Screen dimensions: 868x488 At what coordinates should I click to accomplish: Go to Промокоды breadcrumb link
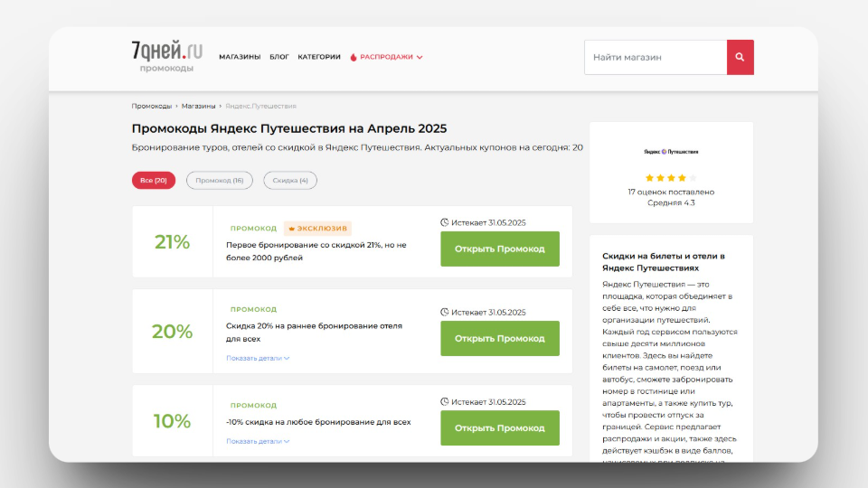[x=152, y=107]
